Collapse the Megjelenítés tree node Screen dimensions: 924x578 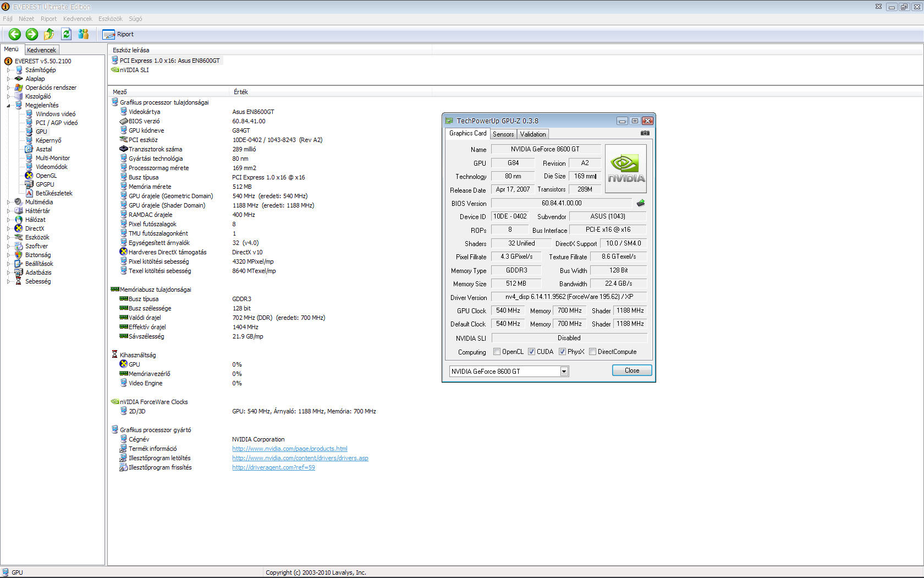click(x=8, y=105)
